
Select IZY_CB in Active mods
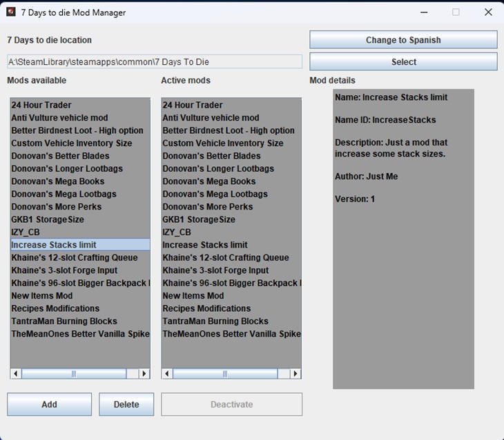point(231,232)
